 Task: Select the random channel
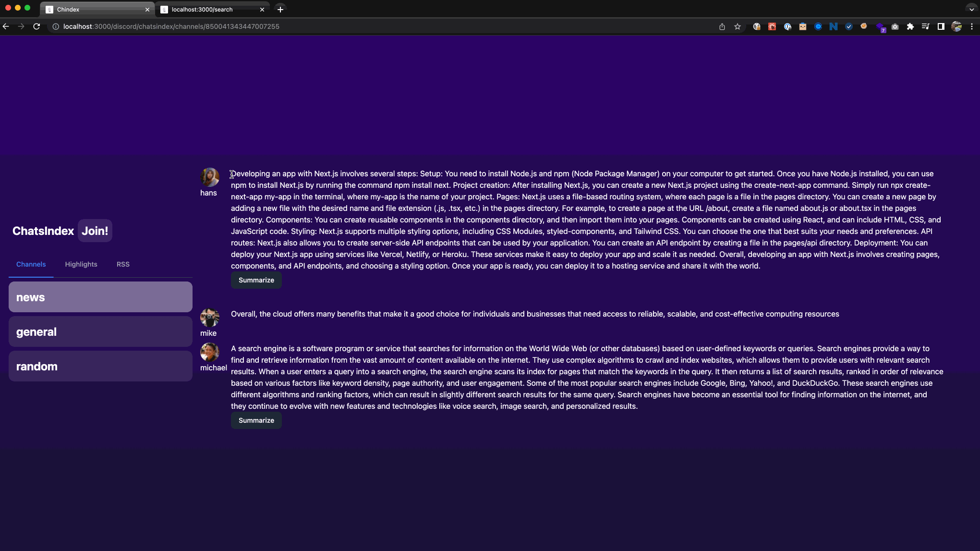(x=100, y=366)
